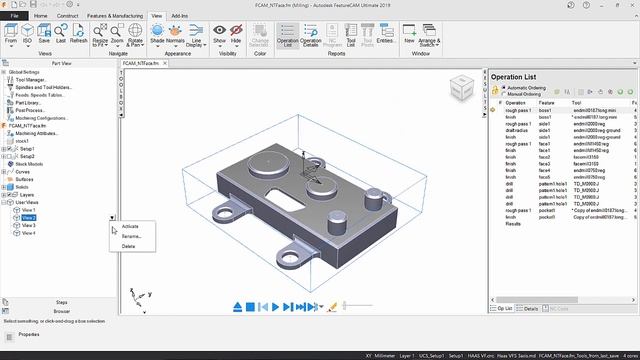
Task: Toggle the Setup1 checkbox
Action: pyautogui.click(x=10, y=149)
